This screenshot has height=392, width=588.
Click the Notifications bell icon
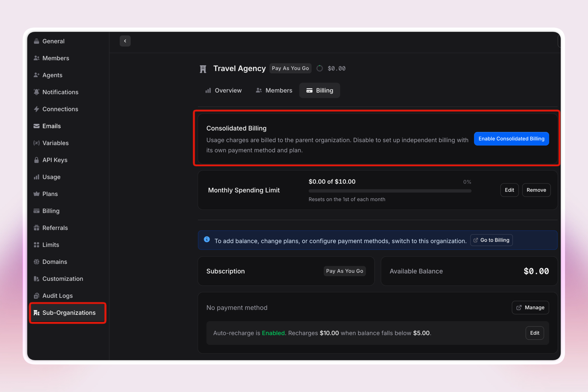36,92
